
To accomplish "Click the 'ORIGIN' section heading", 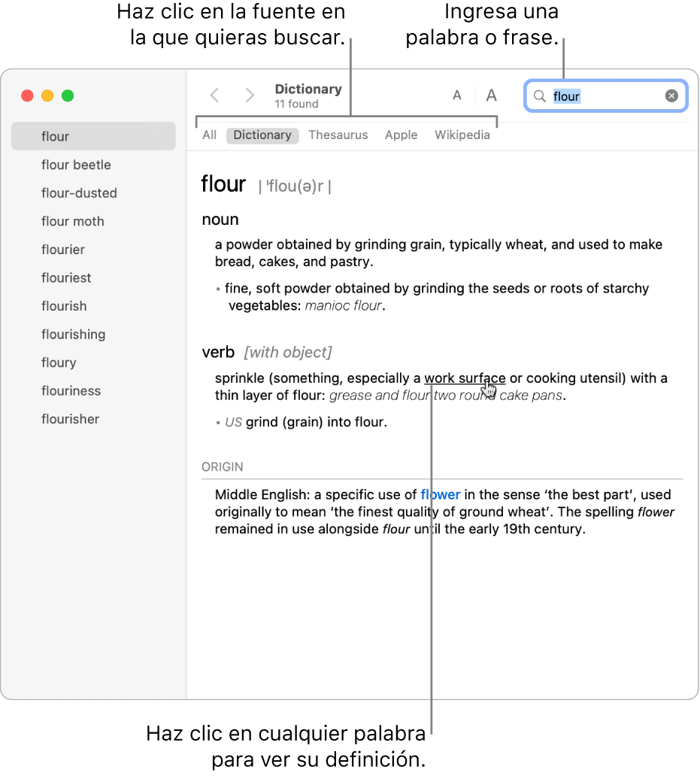I will click(222, 467).
